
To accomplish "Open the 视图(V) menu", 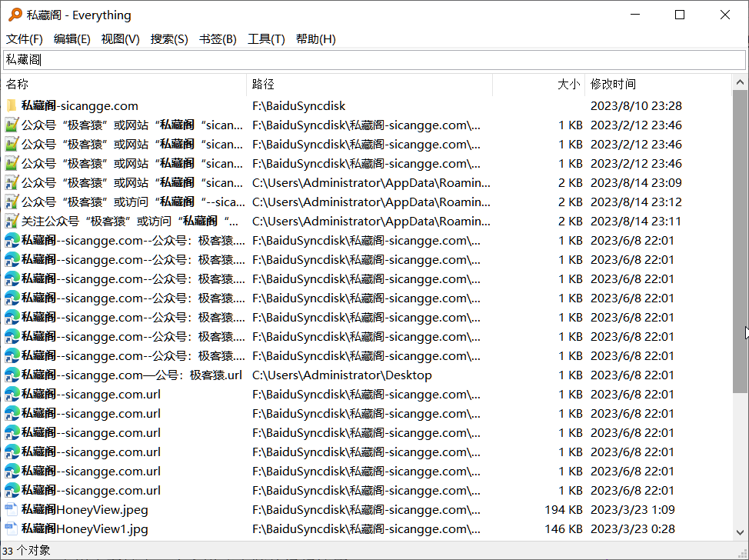I will [121, 38].
